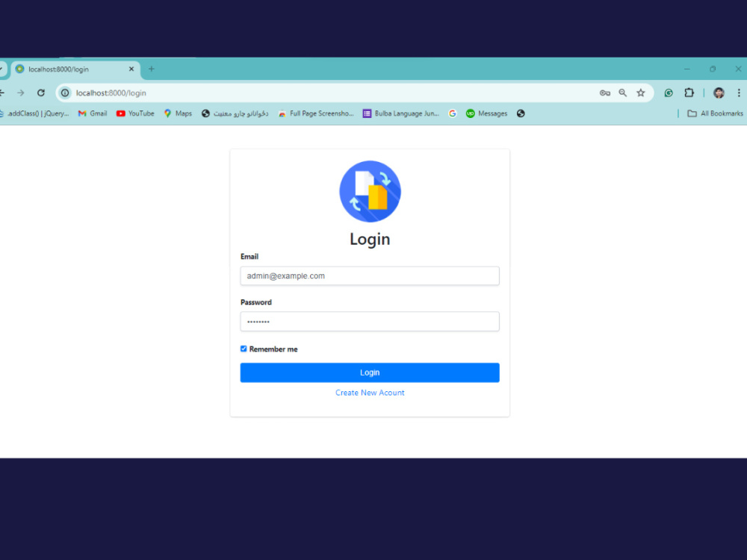Image resolution: width=747 pixels, height=560 pixels.
Task: Reload the page with the refresh icon
Action: [x=41, y=93]
